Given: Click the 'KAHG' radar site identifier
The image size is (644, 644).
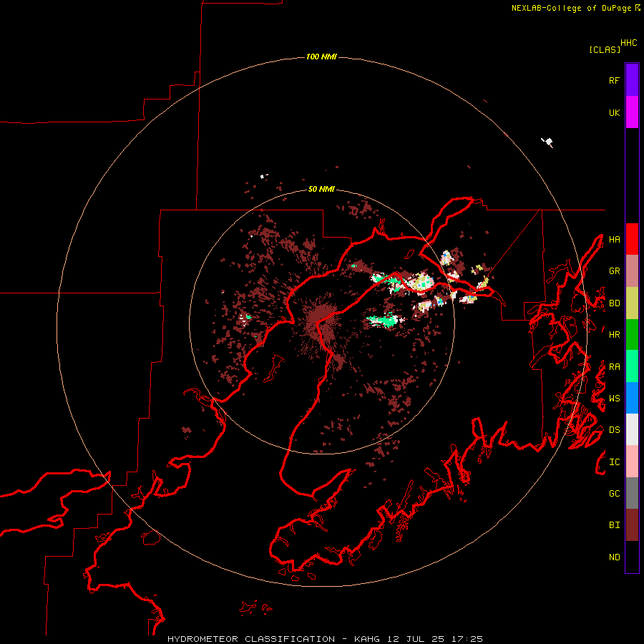Looking at the screenshot, I should pyautogui.click(x=366, y=639).
